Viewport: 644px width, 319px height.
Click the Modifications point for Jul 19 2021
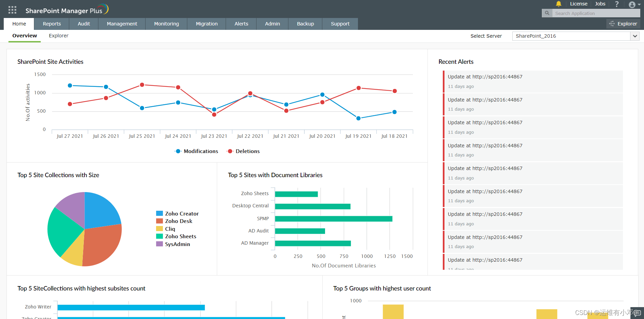pos(358,118)
